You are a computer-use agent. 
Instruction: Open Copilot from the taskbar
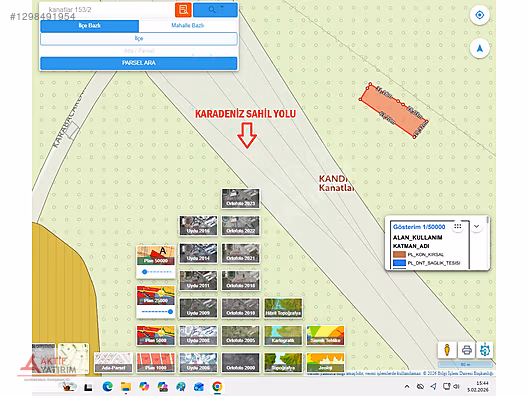pyautogui.click(x=144, y=387)
